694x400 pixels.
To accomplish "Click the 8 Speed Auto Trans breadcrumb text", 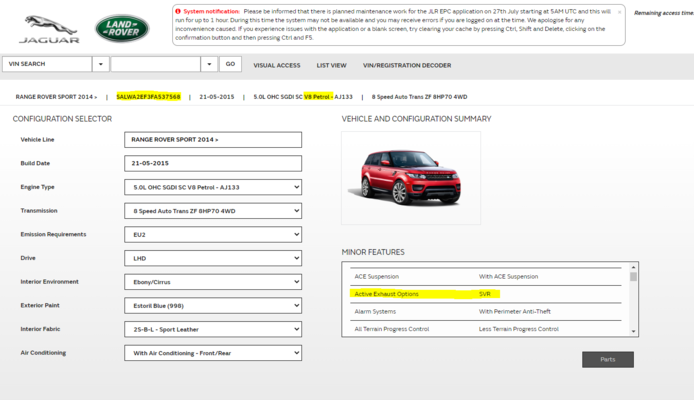I will coord(419,97).
